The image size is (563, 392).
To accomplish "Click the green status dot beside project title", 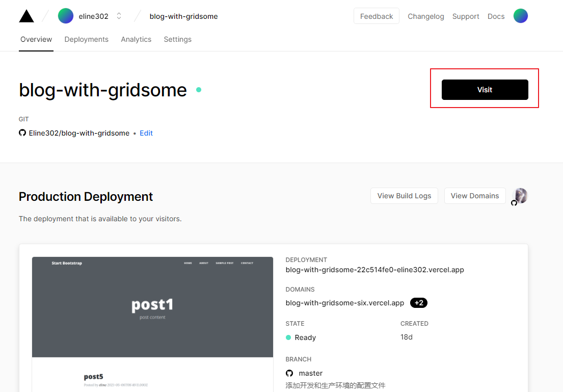I will click(x=199, y=90).
